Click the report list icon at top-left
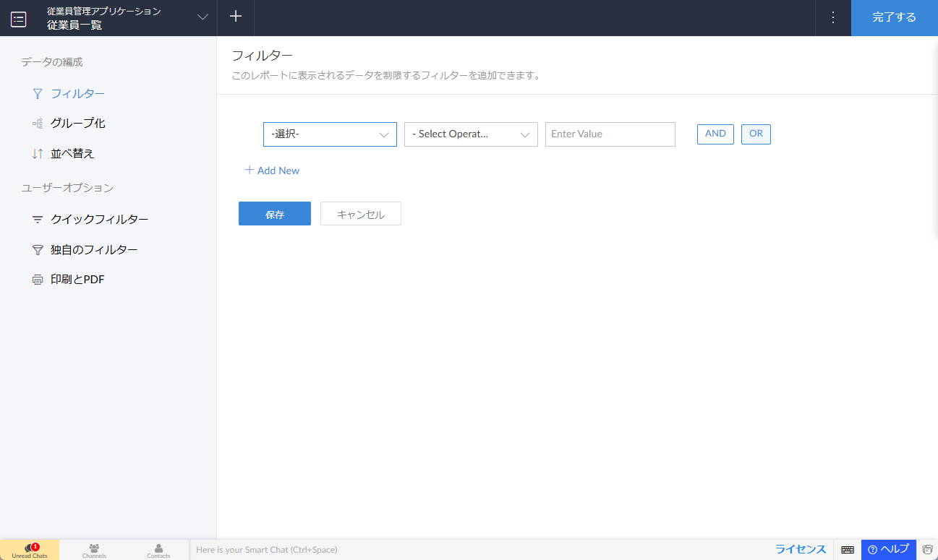938x560 pixels. tap(19, 19)
